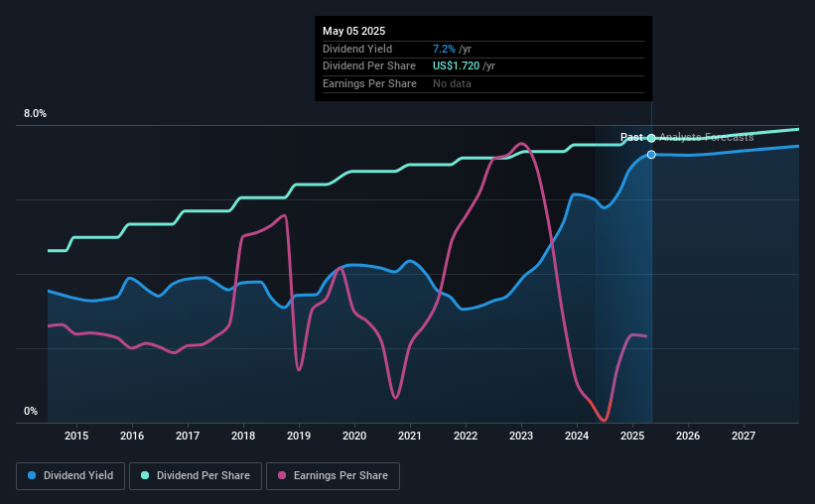Click the 0% y-axis label
Screen dimensions: 815x504
31,411
